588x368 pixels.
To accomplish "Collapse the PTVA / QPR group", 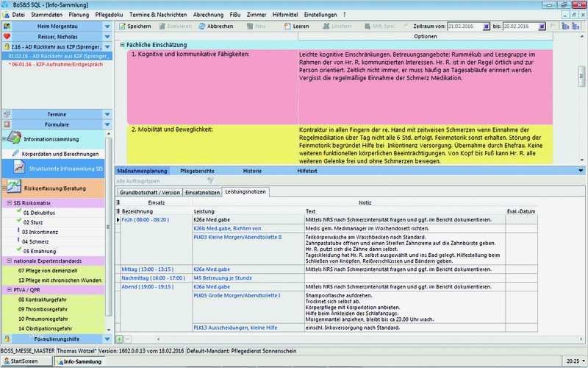I will click(10, 290).
